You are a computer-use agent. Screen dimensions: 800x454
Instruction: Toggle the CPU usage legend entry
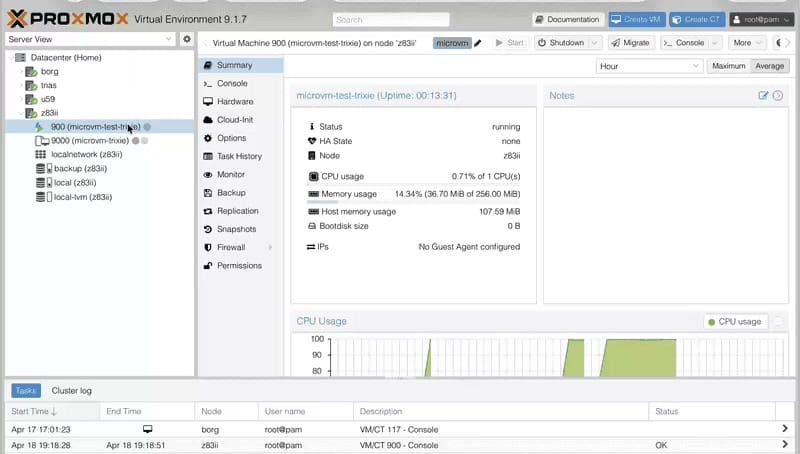click(x=734, y=322)
